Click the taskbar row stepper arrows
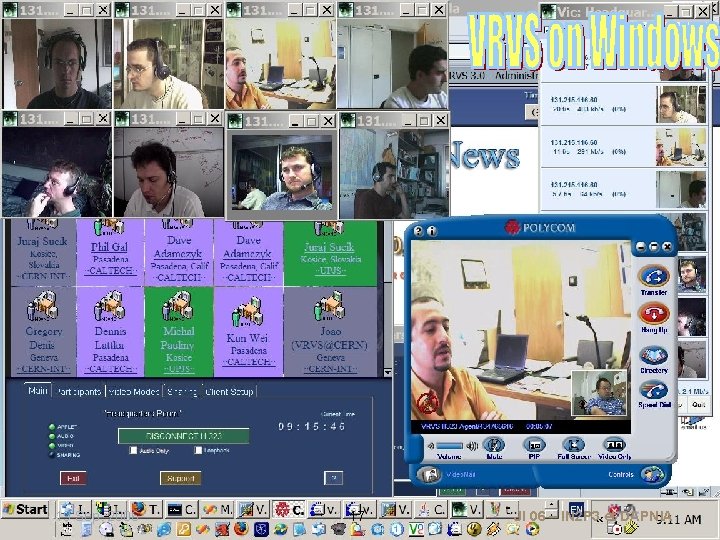 pyautogui.click(x=551, y=509)
